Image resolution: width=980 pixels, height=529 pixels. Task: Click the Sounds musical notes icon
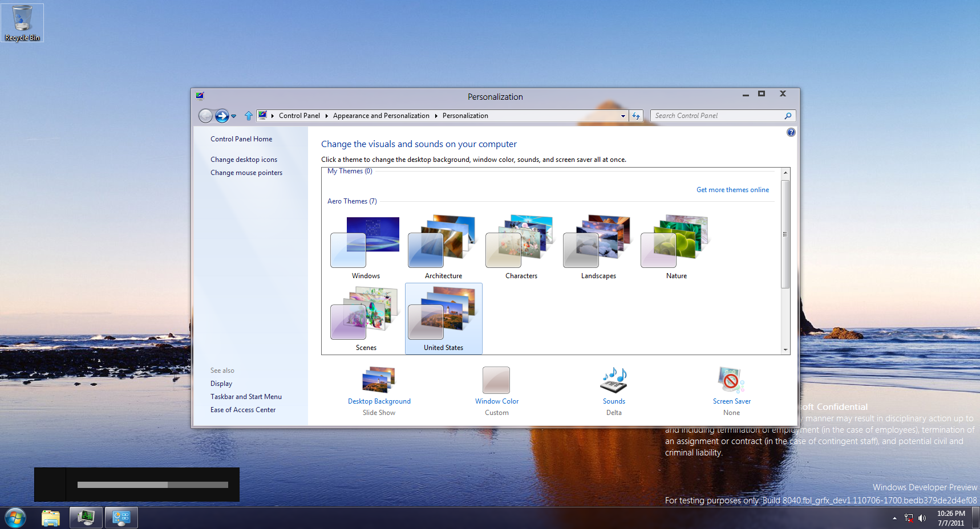coord(614,380)
